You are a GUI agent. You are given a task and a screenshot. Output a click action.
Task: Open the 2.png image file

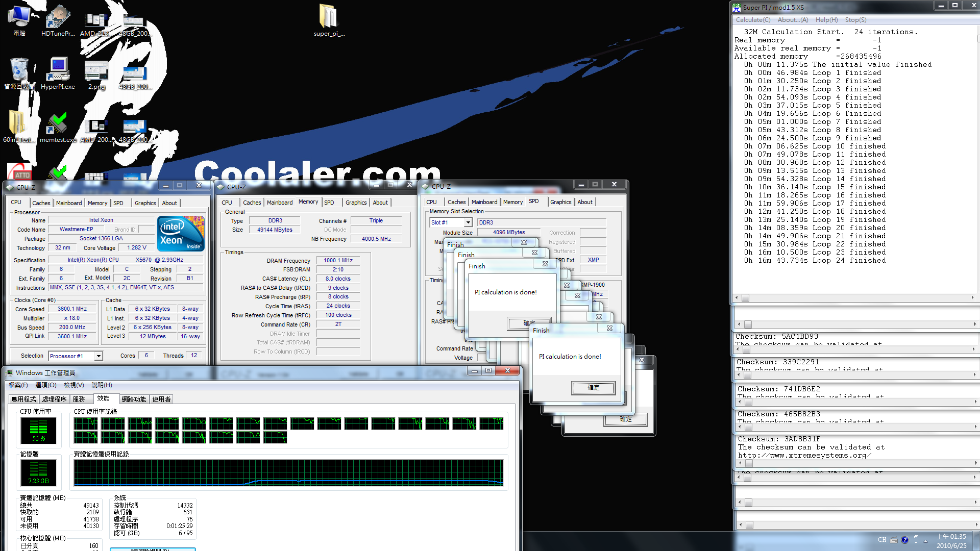click(x=96, y=74)
